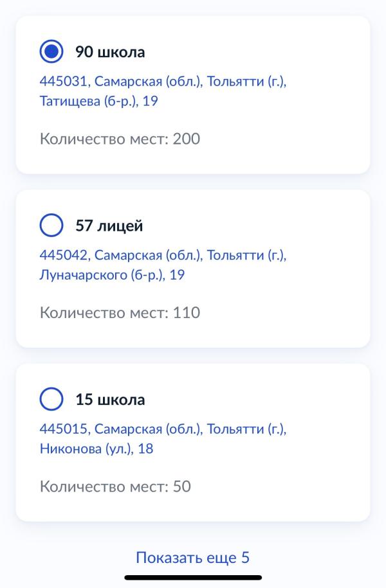Open address starting with postal code 445042
Viewport: 386px width, 588px height.
click(x=163, y=256)
